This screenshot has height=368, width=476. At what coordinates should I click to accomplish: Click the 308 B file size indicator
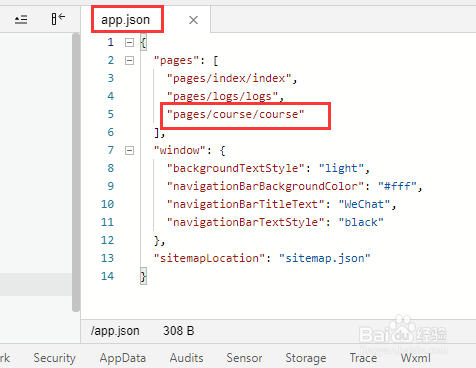click(179, 331)
